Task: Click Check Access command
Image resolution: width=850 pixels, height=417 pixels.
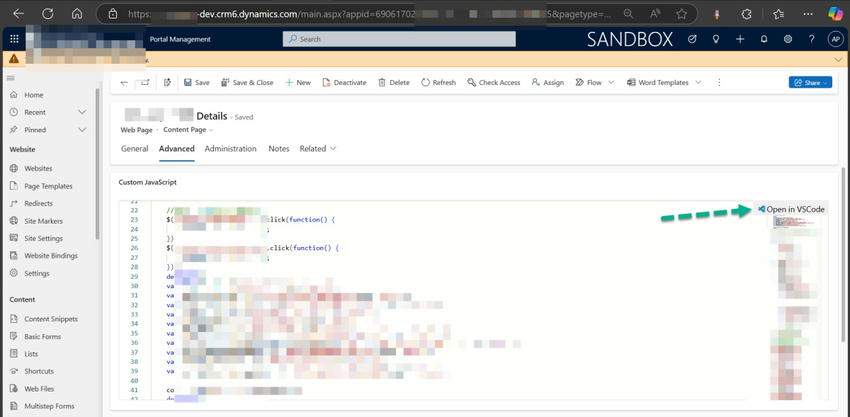Action: coord(493,83)
